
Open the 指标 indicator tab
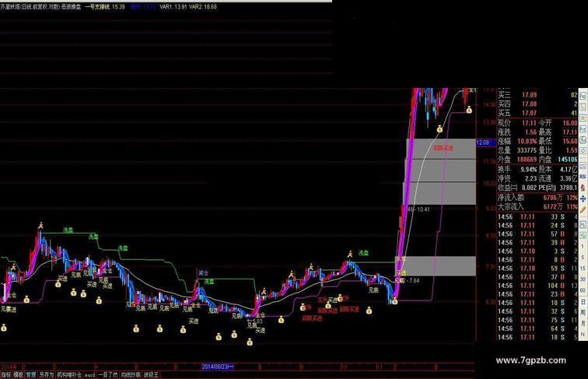coord(6,374)
